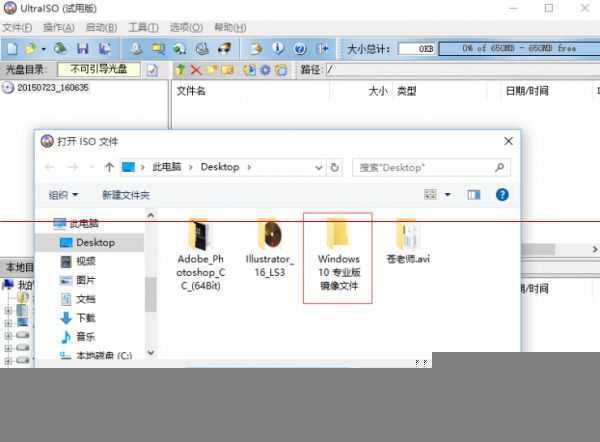The image size is (600, 442).
Task: Click the Exit door icon in toolbar
Action: (322, 49)
